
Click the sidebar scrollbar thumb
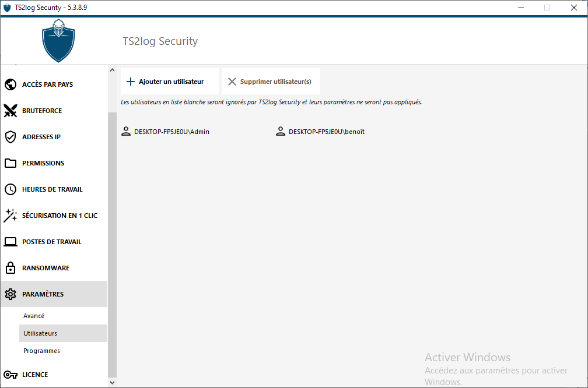click(112, 244)
